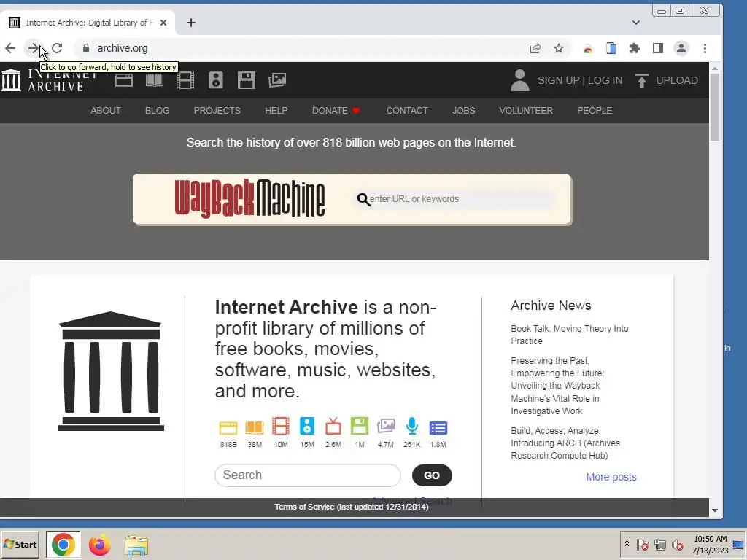Show hidden system tray icons

(x=627, y=544)
